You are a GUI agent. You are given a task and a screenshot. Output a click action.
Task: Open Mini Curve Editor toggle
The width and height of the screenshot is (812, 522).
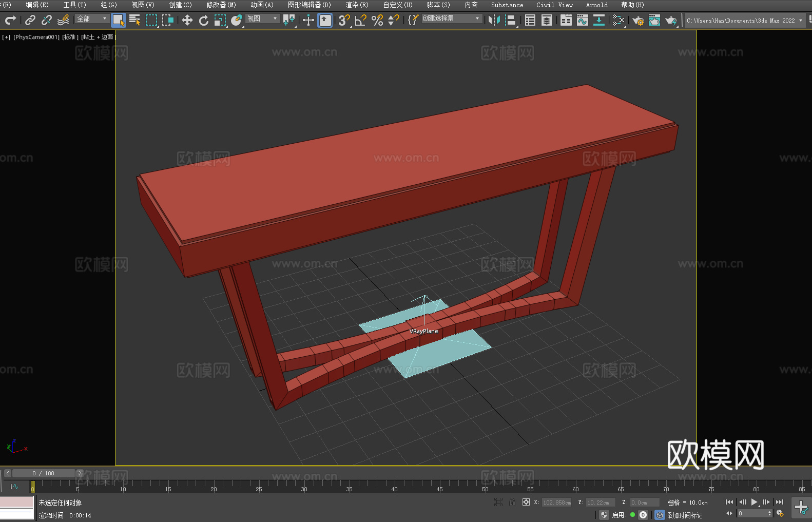tap(14, 486)
